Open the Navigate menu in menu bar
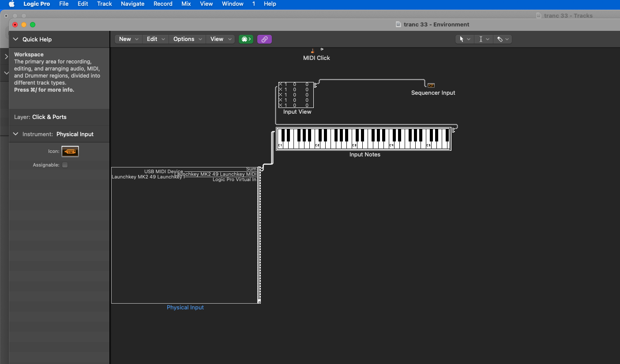 point(132,4)
